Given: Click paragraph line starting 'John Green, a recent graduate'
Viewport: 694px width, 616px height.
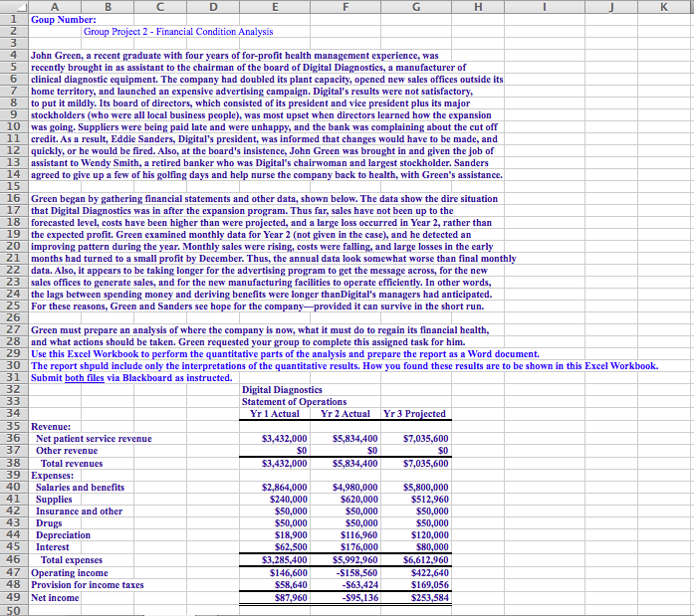Looking at the screenshot, I should coord(235,56).
